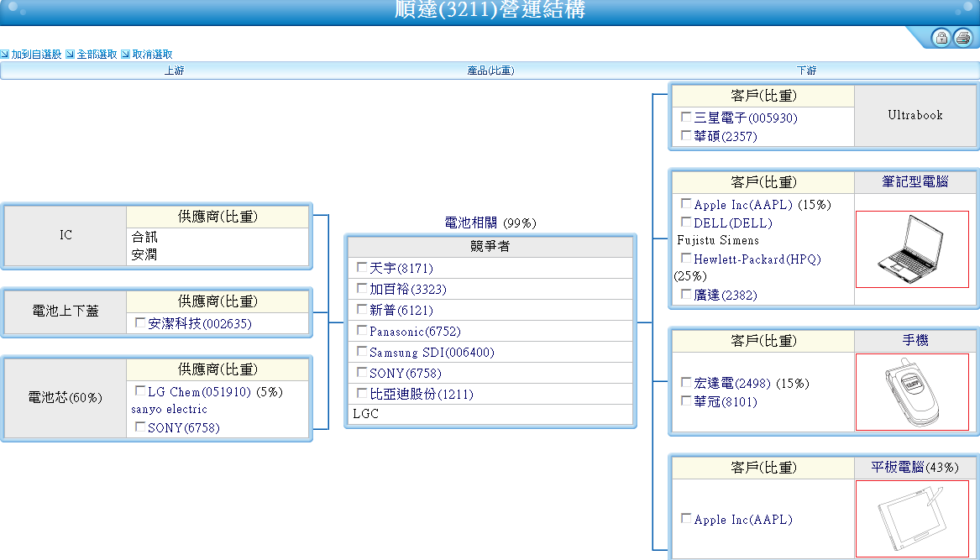
Task: Click the Fujistu Simens customer text
Action: tap(718, 241)
